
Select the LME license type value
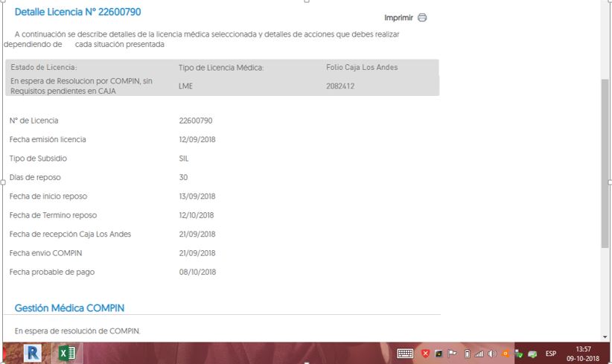tap(186, 86)
